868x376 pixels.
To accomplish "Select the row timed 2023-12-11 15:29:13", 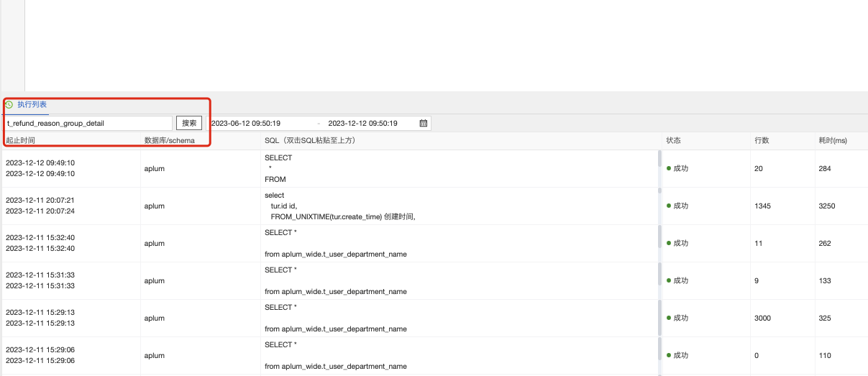I will tap(434, 318).
